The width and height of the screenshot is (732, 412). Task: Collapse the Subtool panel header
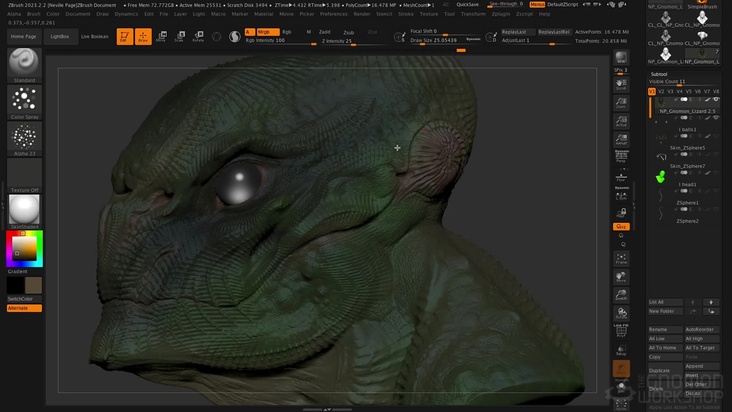tap(659, 74)
